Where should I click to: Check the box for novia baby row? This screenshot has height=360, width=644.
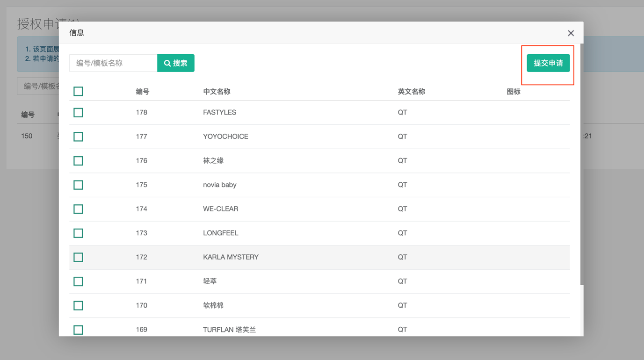pyautogui.click(x=78, y=185)
